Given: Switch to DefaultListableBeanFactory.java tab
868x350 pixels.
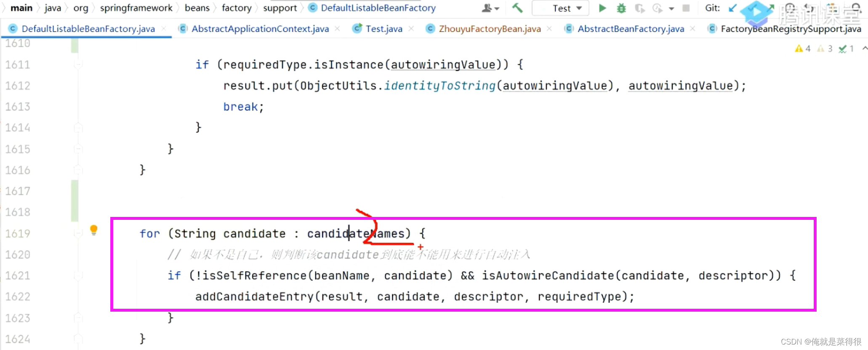Looking at the screenshot, I should click(x=88, y=29).
